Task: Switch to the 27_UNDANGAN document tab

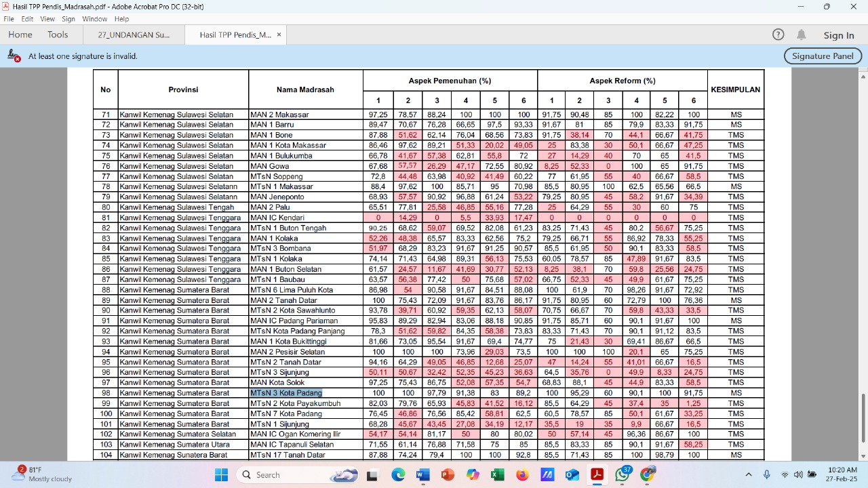Action: point(134,35)
